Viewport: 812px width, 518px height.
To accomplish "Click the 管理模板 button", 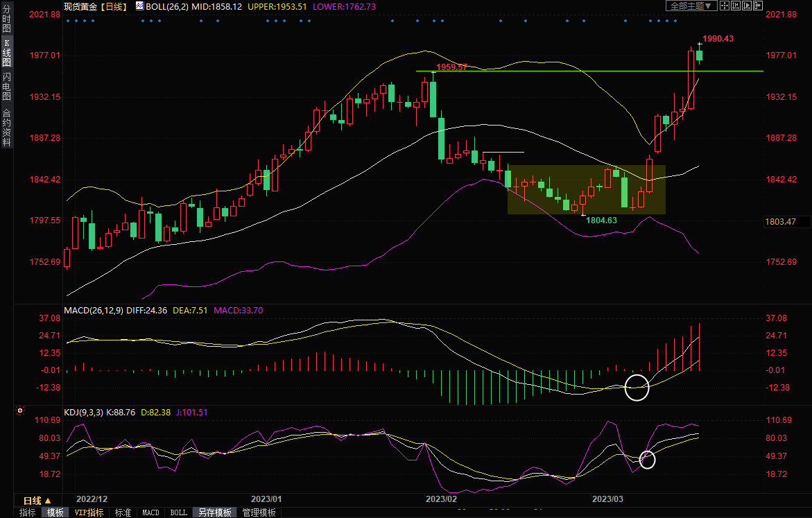I will pyautogui.click(x=259, y=512).
